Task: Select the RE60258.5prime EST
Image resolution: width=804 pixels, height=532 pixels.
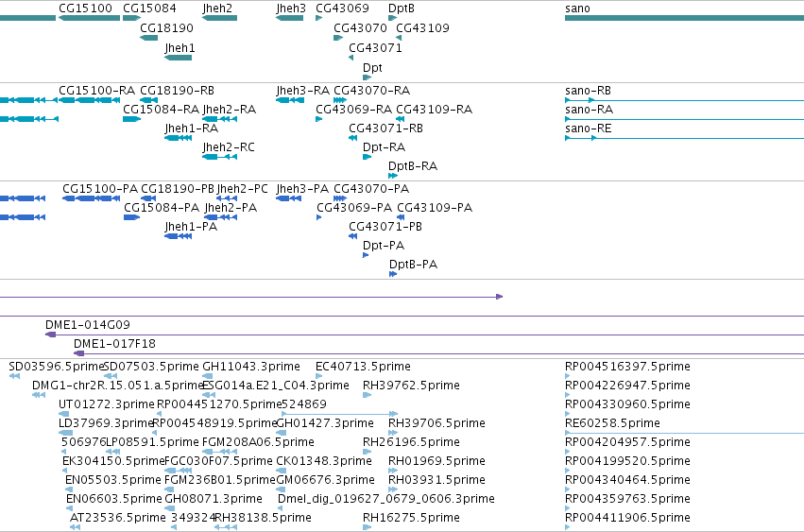Action: [x=685, y=434]
